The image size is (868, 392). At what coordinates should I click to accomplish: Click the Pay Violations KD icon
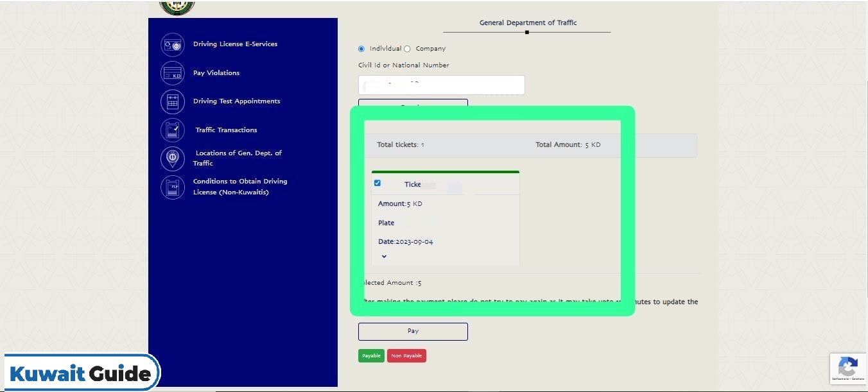point(172,73)
